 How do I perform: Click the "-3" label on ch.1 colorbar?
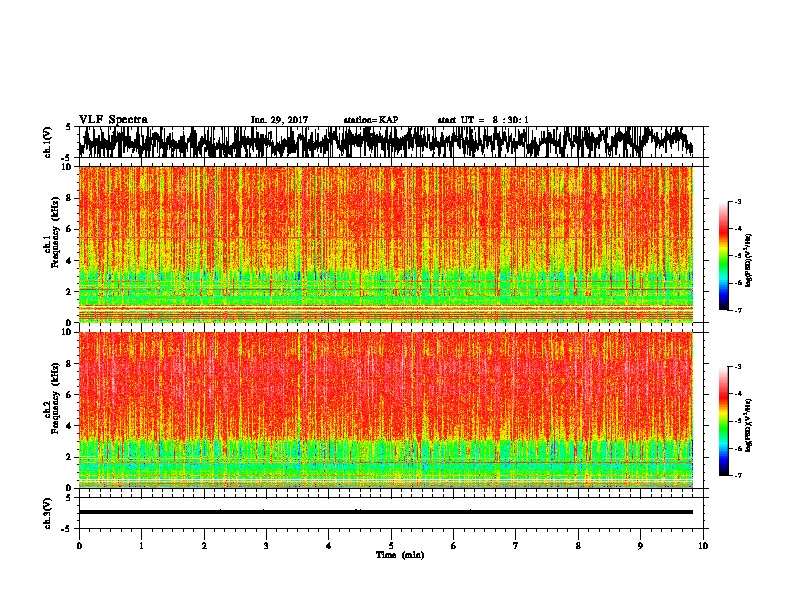coord(738,202)
